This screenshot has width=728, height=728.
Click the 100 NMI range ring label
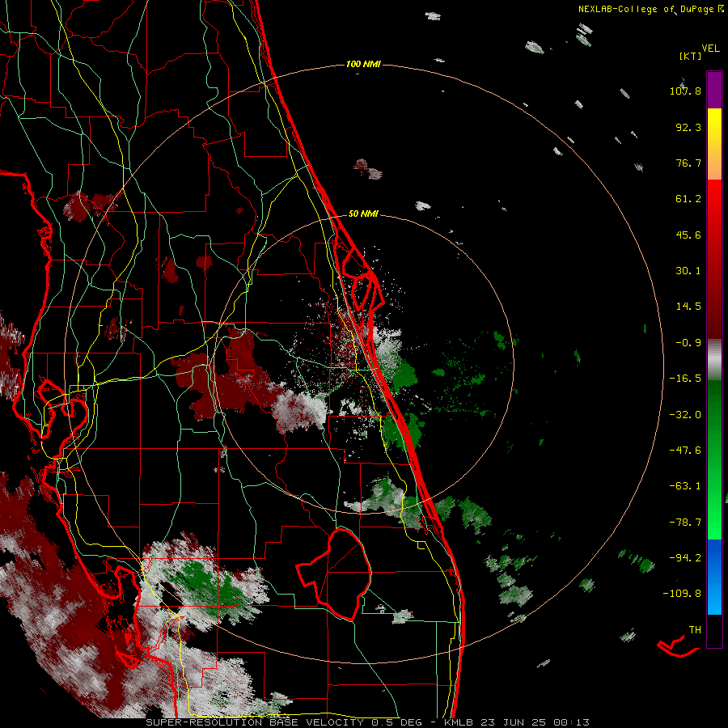tap(363, 64)
